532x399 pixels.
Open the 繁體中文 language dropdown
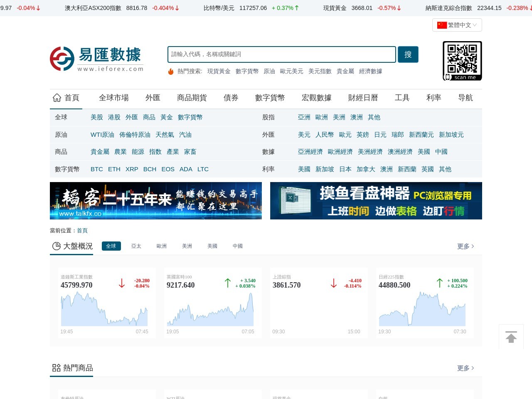(x=457, y=25)
